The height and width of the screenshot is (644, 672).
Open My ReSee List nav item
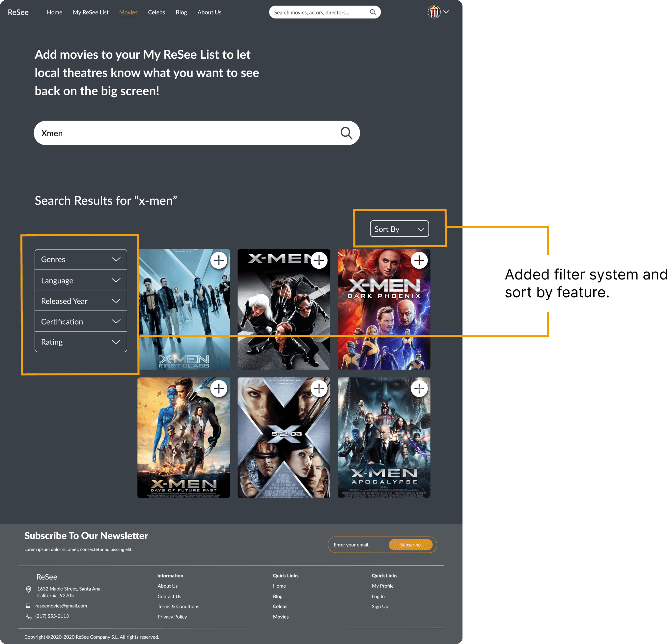pos(91,12)
